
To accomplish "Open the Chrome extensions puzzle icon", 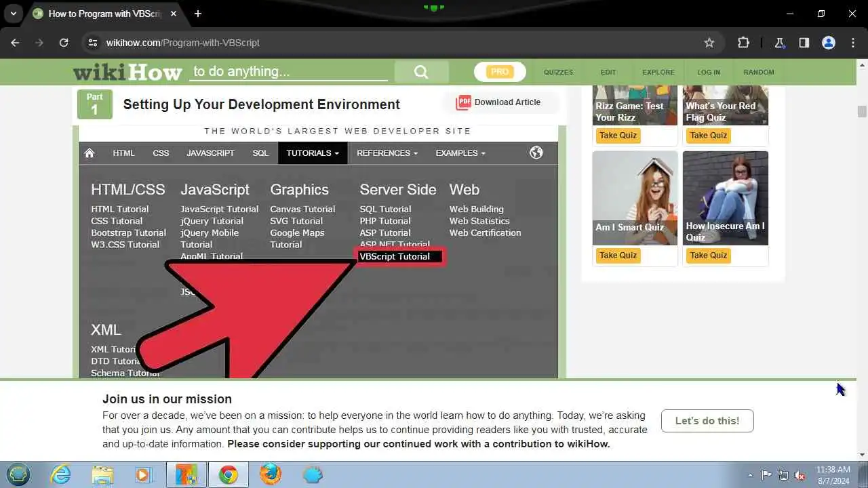I will [743, 43].
